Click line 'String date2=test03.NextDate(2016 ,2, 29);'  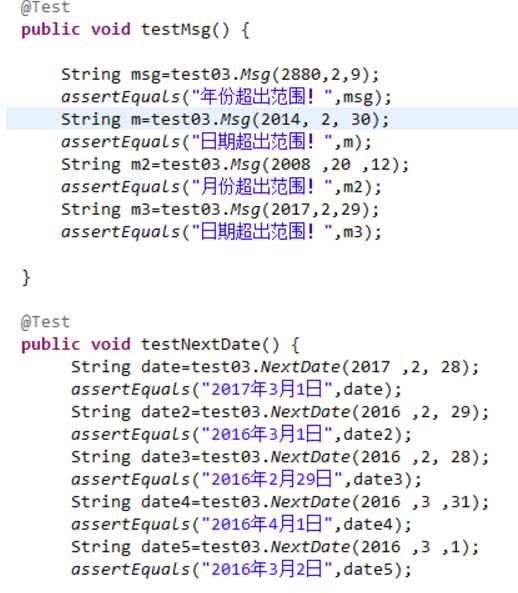tap(280, 412)
